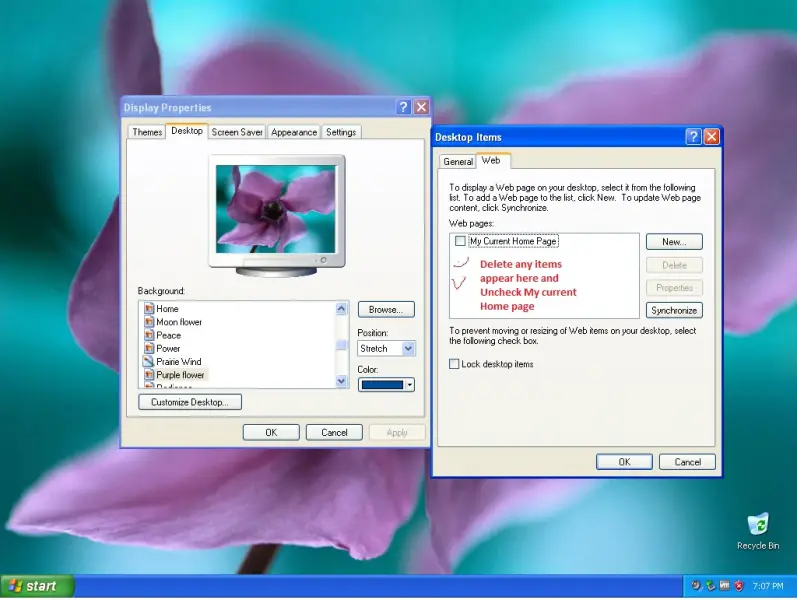Select the Moon flower list text
Viewport: 797px width, 600px height.
tap(179, 322)
